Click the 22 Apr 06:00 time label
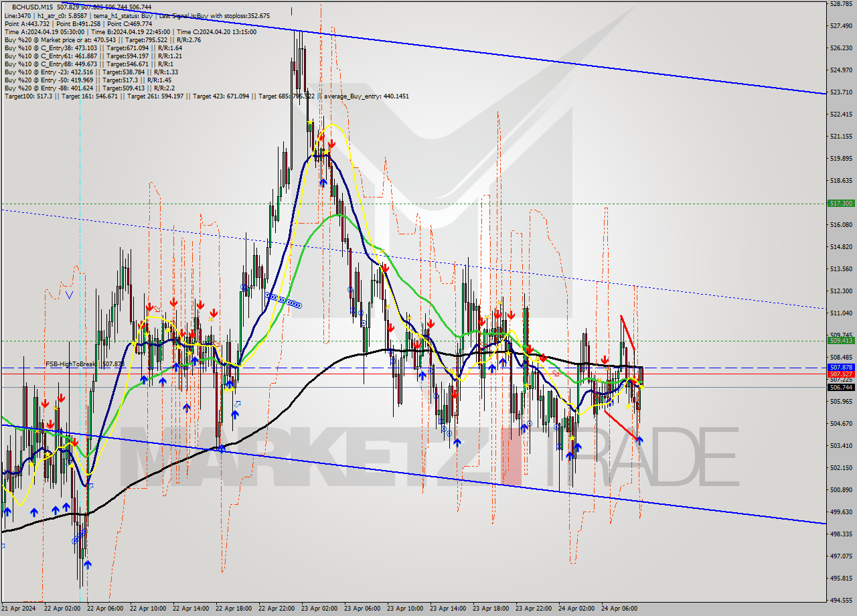Viewport: 857px width, 616px height. click(x=105, y=609)
